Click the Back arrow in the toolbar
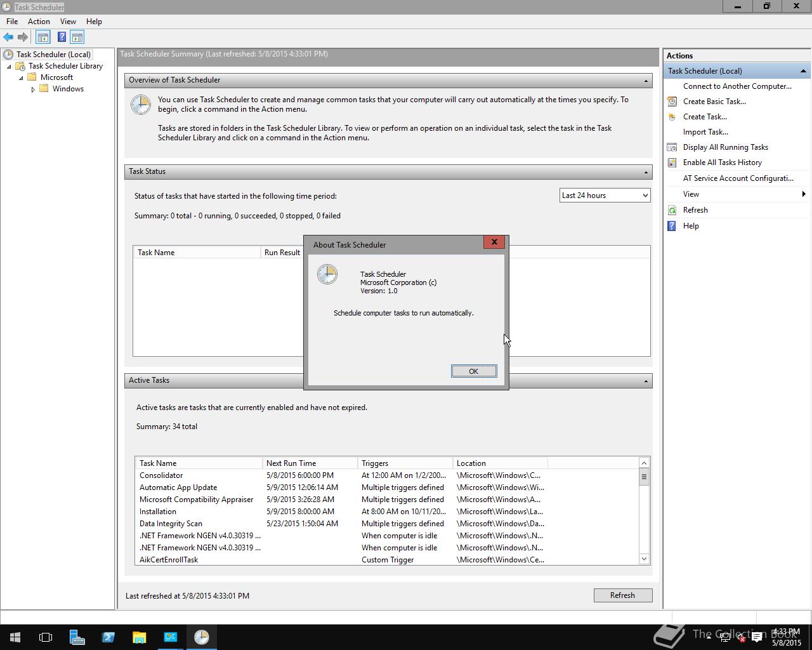 click(x=8, y=37)
